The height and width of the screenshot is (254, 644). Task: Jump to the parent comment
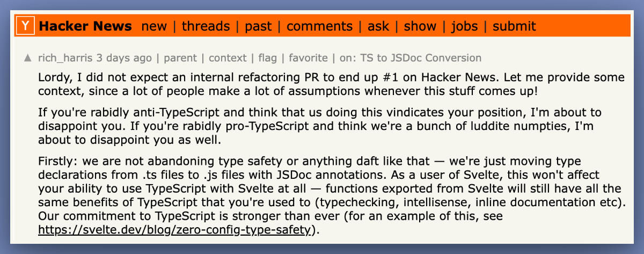point(180,58)
